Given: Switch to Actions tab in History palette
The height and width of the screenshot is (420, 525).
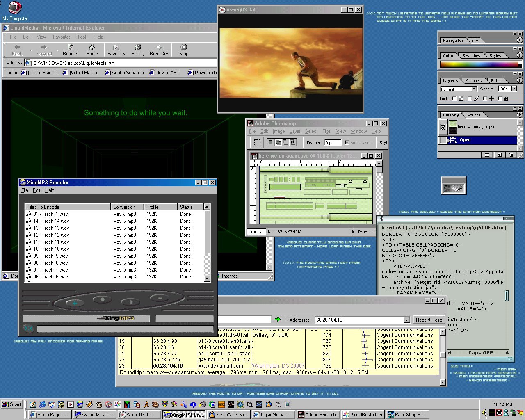Looking at the screenshot, I should pos(473,115).
